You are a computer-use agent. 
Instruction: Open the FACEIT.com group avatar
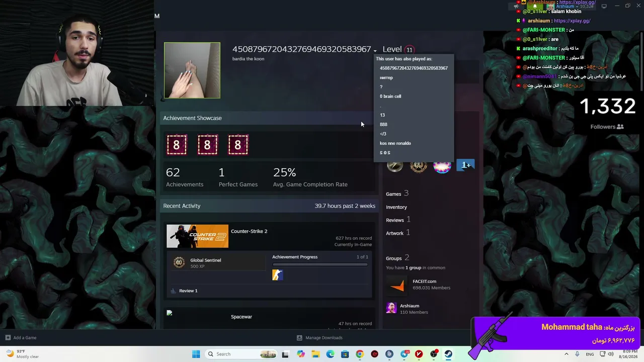coord(397,285)
